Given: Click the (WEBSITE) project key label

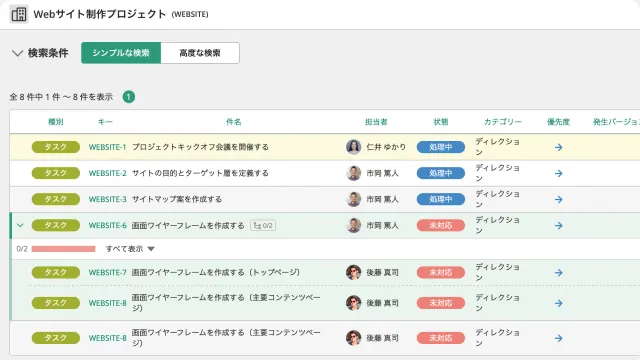Looking at the screenshot, I should (x=190, y=14).
